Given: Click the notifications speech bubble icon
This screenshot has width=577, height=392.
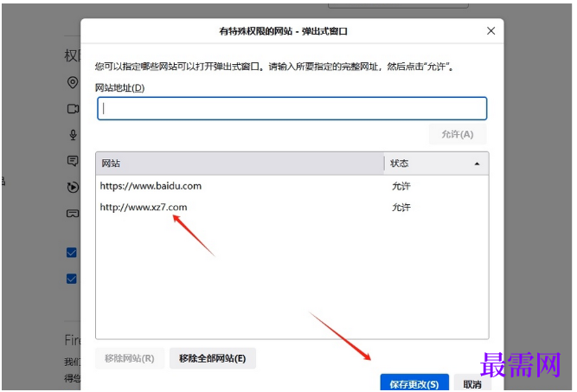Looking at the screenshot, I should pyautogui.click(x=73, y=160).
